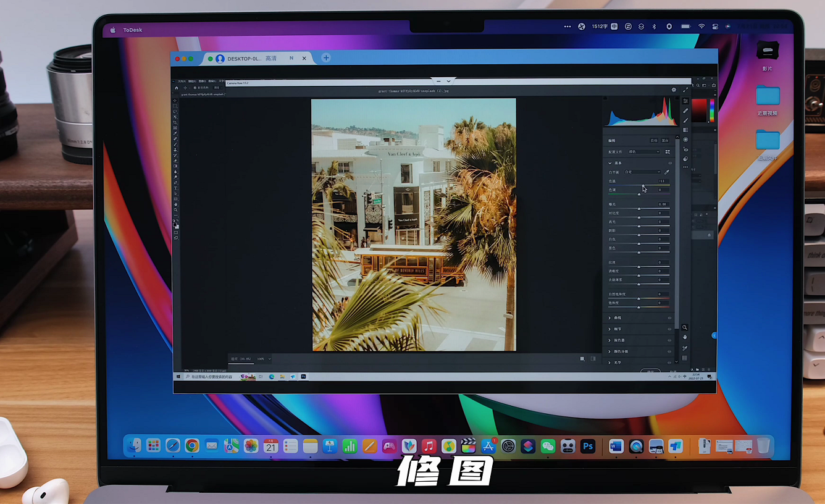The height and width of the screenshot is (504, 825).
Task: Select the graduated filter in Camera Raw sidebar
Action: (x=685, y=130)
